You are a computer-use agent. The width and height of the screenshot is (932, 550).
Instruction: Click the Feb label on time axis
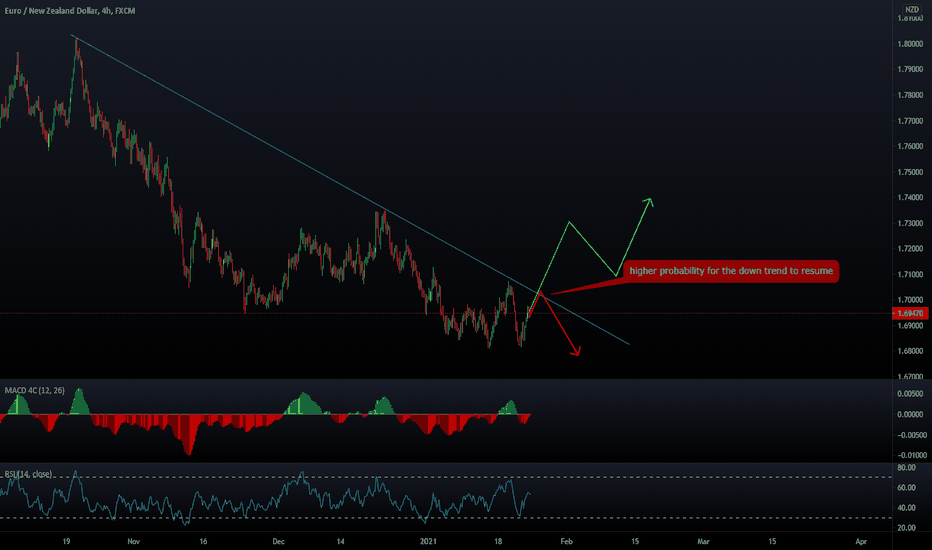tap(566, 542)
